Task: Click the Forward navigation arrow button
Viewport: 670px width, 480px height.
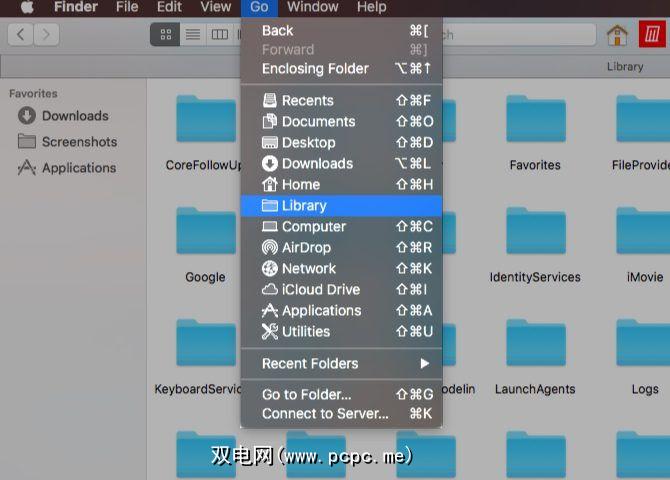Action: 46,34
